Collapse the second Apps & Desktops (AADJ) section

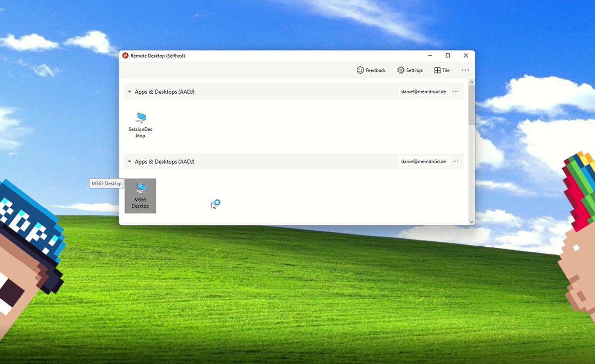coord(130,162)
